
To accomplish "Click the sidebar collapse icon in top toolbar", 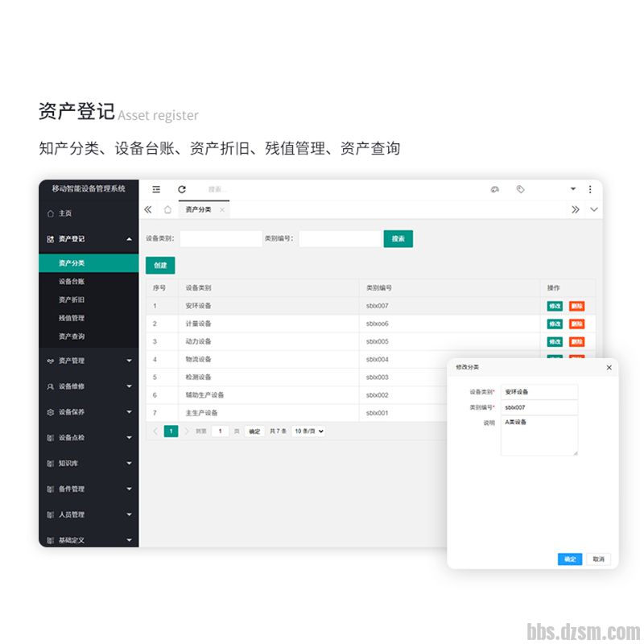I will (156, 189).
